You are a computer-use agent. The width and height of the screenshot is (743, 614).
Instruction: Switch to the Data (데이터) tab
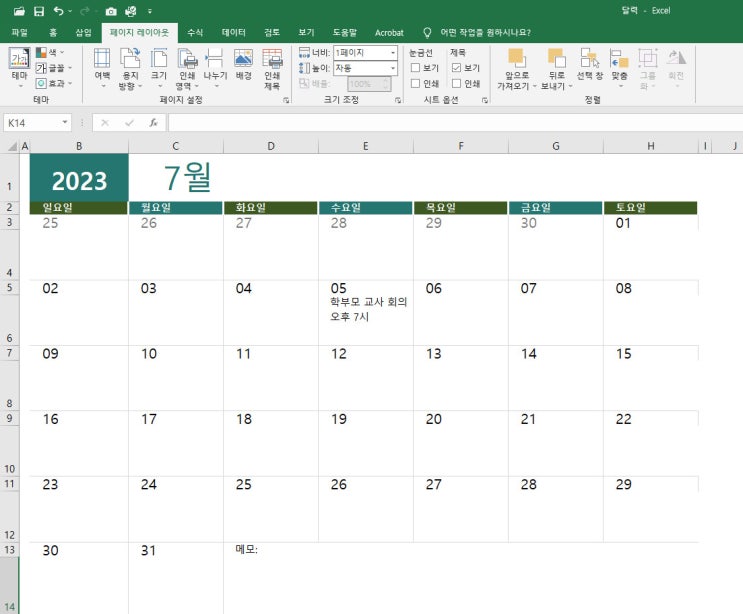[234, 32]
